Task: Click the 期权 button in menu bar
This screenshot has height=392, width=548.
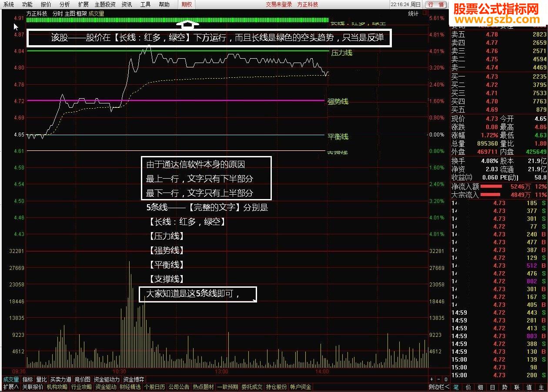Action: point(187,4)
